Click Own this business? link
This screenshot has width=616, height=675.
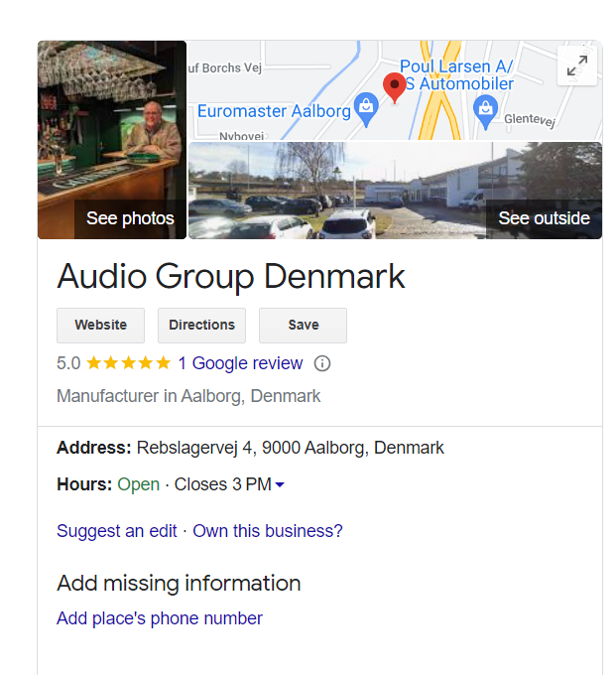[x=268, y=531]
